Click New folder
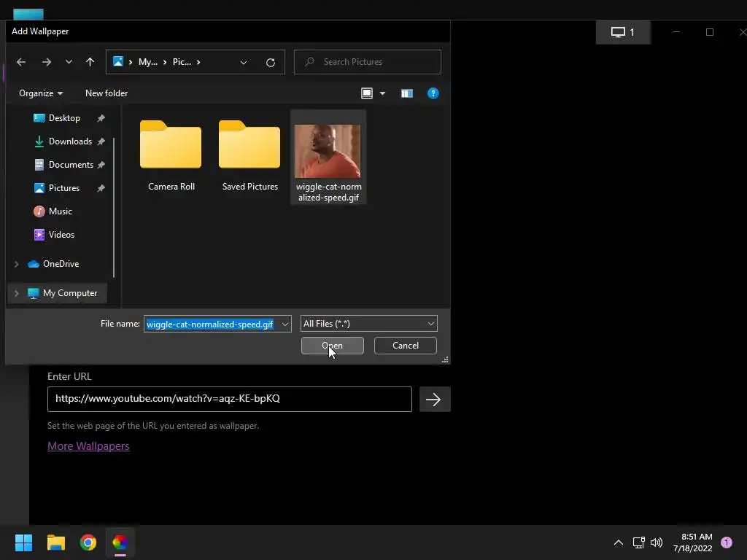Image resolution: width=747 pixels, height=560 pixels. click(x=107, y=93)
